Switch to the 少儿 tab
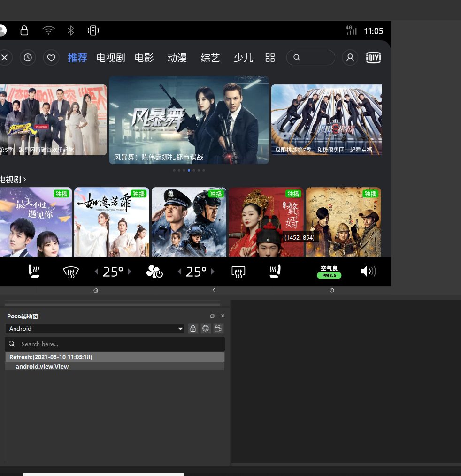 point(244,58)
